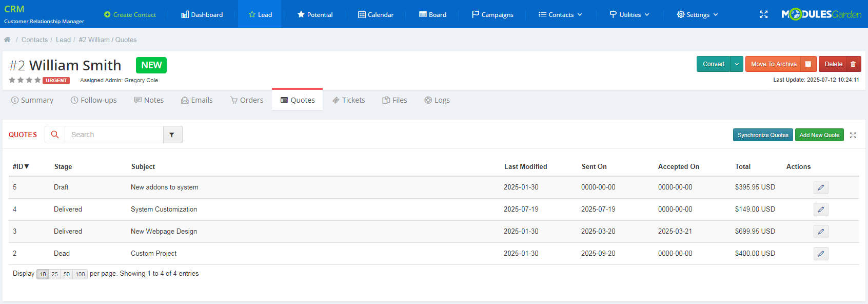Expand the Settings dropdown menu
868x304 pixels.
[x=698, y=14]
